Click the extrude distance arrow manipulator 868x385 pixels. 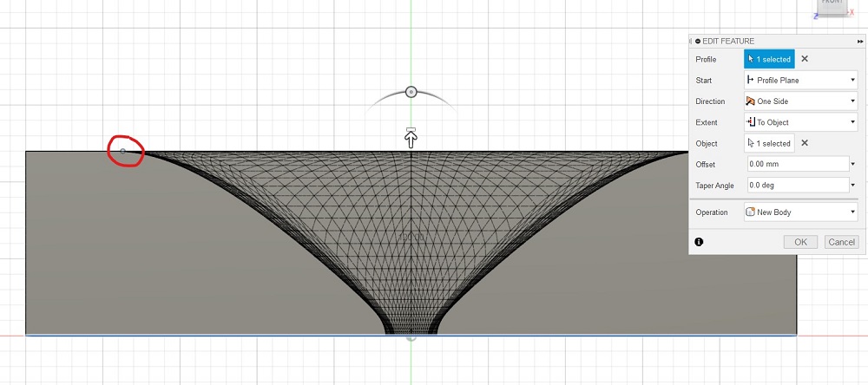point(411,138)
